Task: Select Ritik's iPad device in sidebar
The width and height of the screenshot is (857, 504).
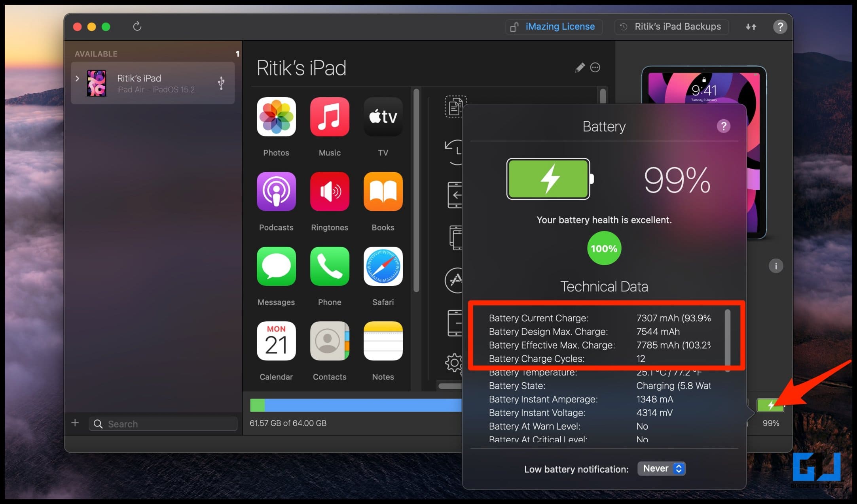Action: coord(153,83)
